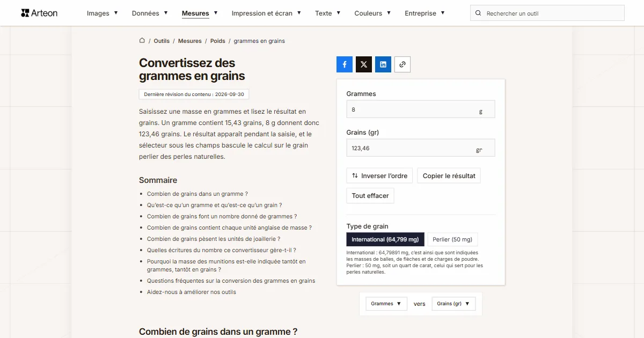Jump to Aidez-nous à améliorer nos outils
The image size is (644, 338).
point(192,292)
